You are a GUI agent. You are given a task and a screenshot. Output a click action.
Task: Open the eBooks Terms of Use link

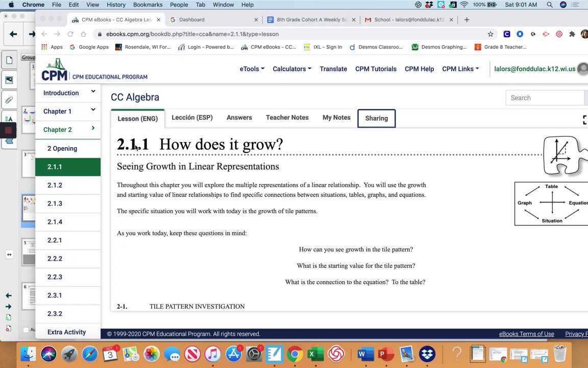(x=527, y=334)
